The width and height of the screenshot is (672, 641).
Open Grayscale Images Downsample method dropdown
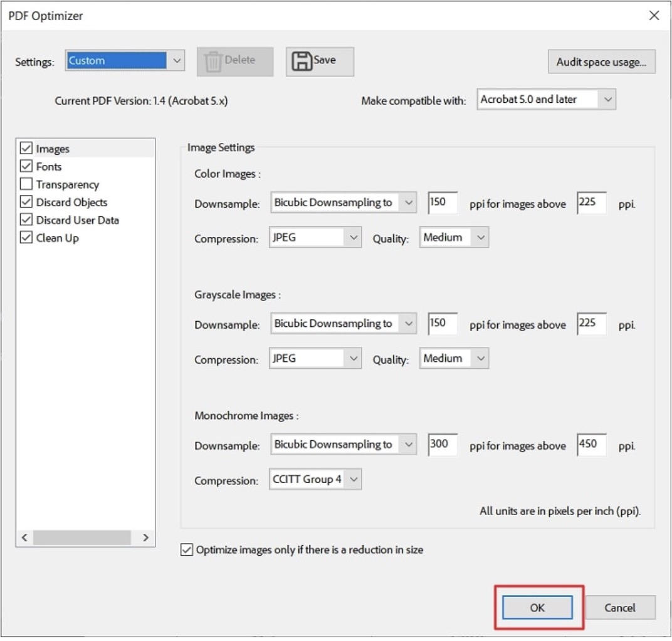409,324
